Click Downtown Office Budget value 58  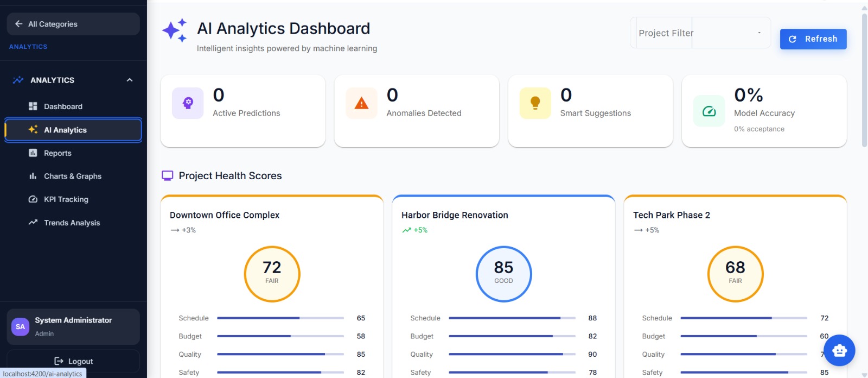tap(361, 336)
